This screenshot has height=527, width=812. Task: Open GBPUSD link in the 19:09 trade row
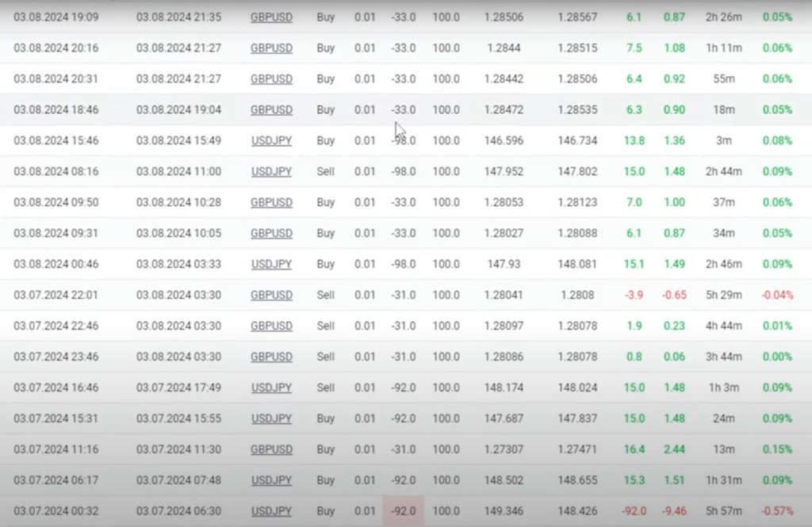click(271, 17)
